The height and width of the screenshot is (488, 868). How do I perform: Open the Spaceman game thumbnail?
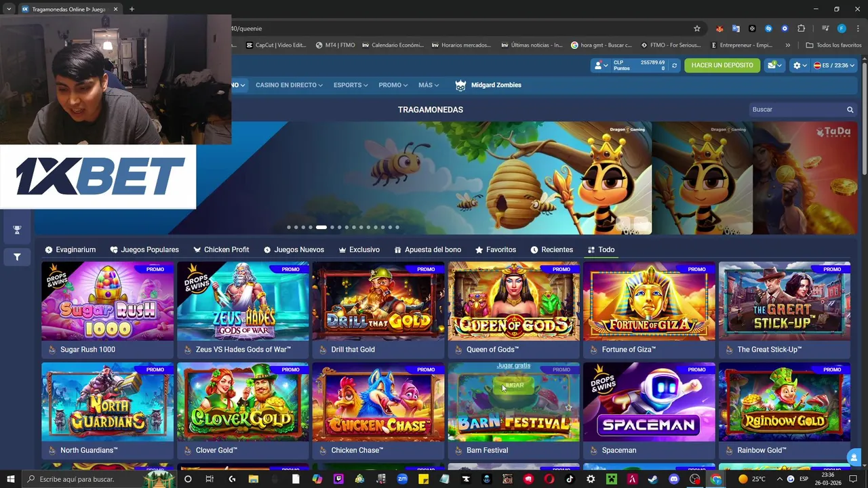(649, 402)
